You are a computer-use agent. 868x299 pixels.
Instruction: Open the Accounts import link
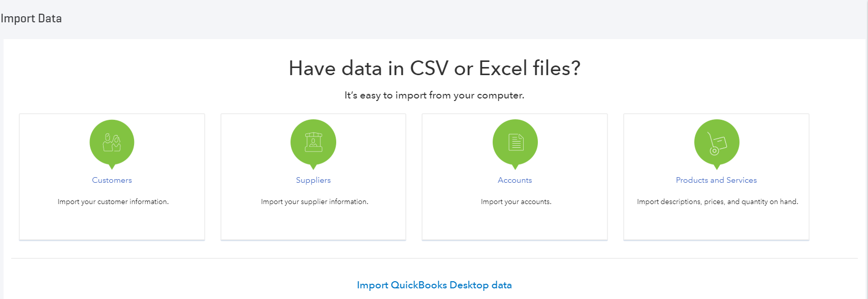pyautogui.click(x=515, y=180)
